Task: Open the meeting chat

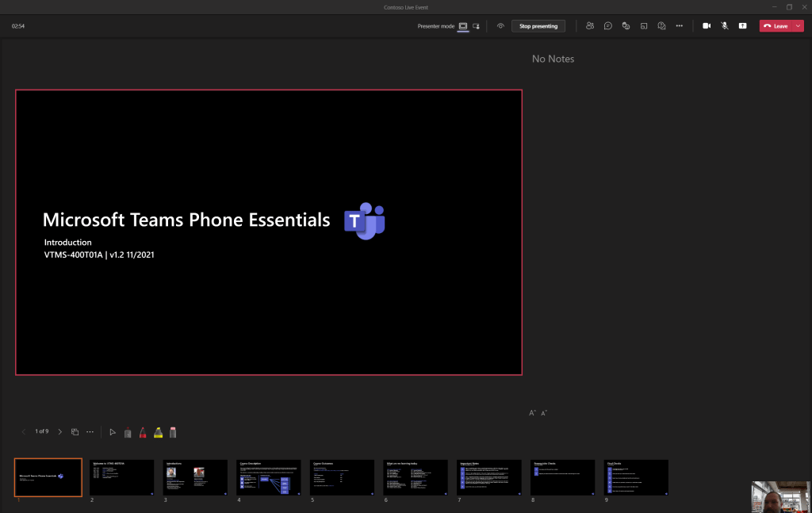Action: (607, 26)
